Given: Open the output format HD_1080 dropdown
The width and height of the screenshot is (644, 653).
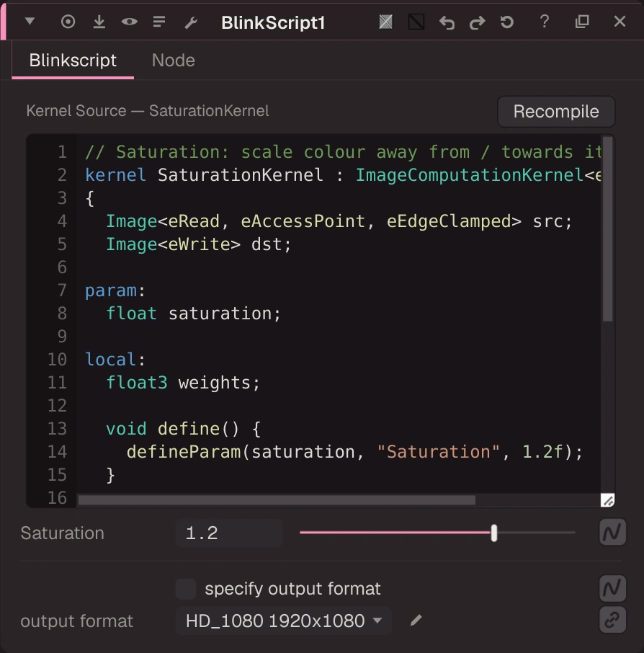Looking at the screenshot, I should click(284, 621).
